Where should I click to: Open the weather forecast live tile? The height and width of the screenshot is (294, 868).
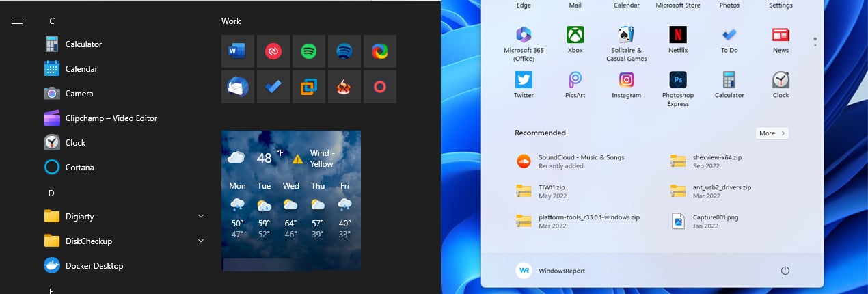[291, 200]
